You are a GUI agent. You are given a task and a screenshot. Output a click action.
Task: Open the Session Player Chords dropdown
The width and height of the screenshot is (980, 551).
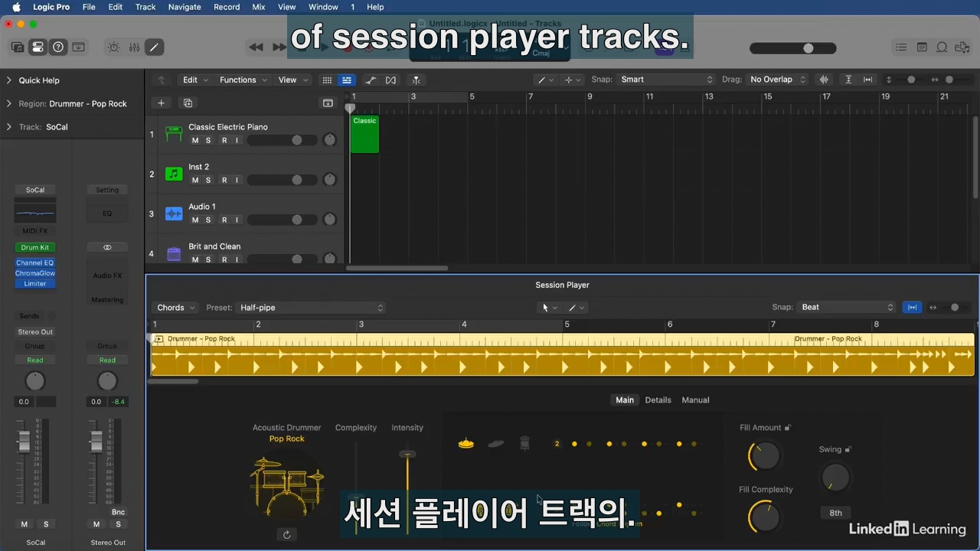[176, 308]
